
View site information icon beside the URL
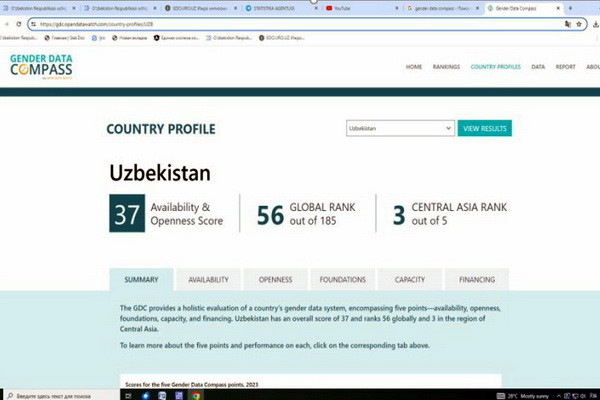tap(34, 24)
